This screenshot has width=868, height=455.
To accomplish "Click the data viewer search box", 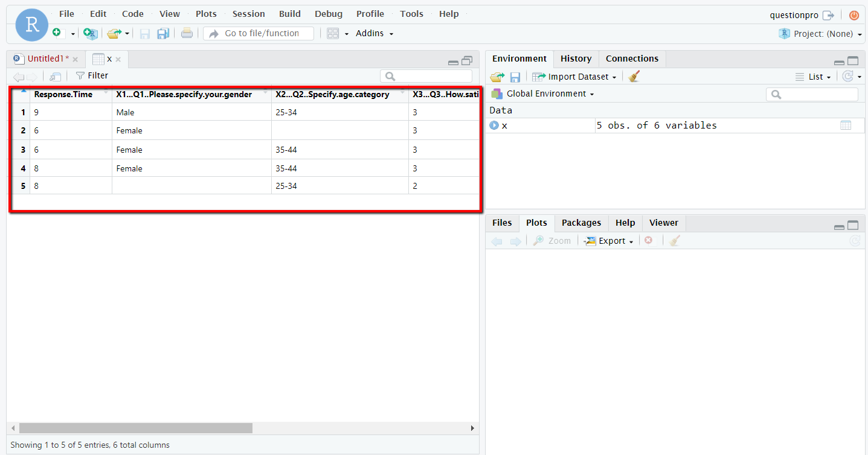I will tap(426, 76).
